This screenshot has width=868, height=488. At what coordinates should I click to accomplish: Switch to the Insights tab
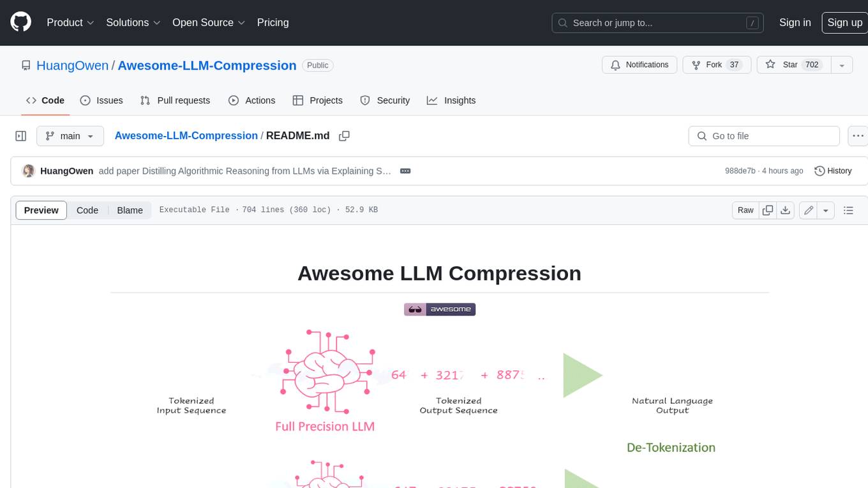pyautogui.click(x=451, y=100)
